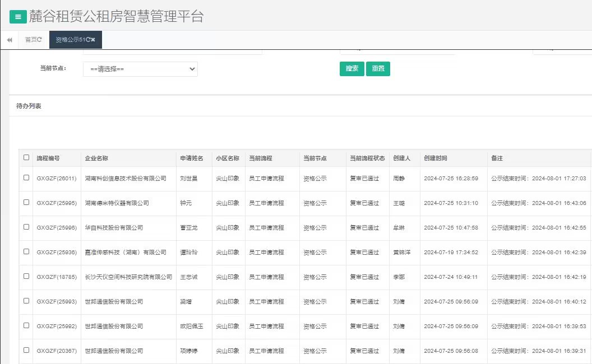
Task: Check the row for GXGZF(26011)
Action: [26, 178]
